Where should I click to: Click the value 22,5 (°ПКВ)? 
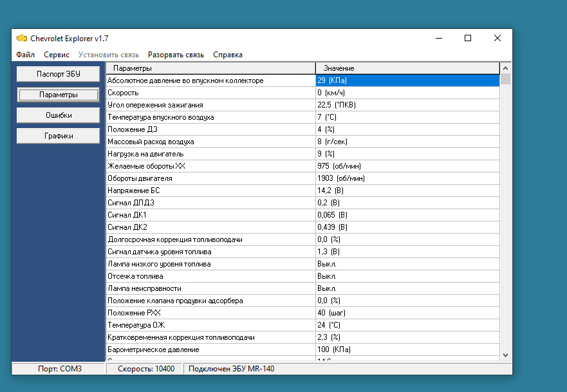pos(407,105)
